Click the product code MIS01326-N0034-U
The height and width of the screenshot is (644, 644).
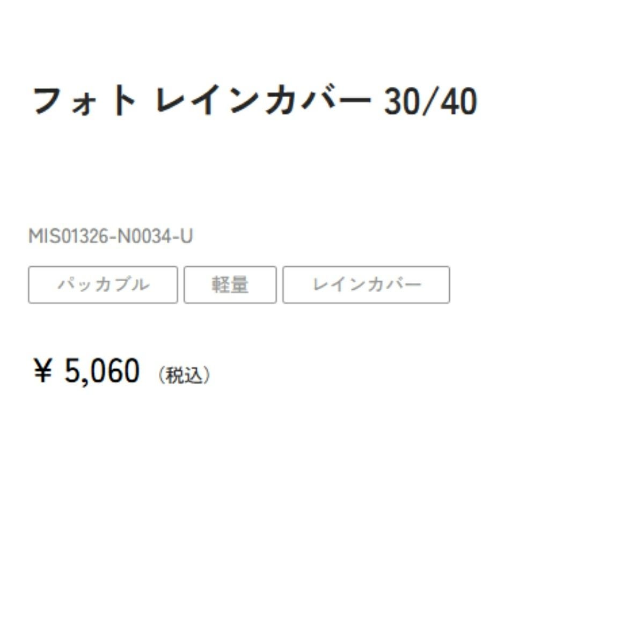(111, 236)
